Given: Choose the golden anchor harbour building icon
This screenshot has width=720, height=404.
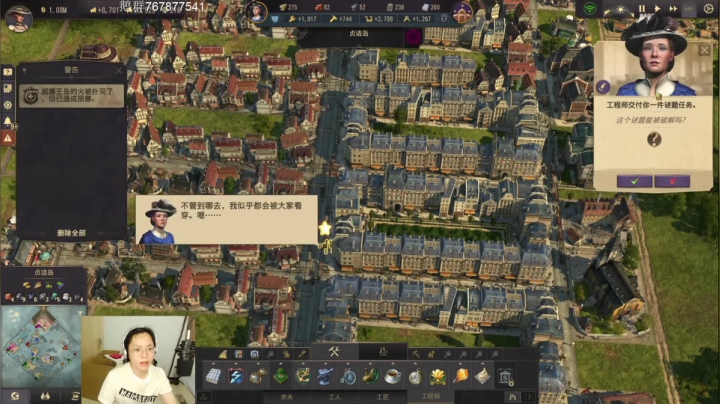Looking at the screenshot, I should pyautogui.click(x=303, y=376).
